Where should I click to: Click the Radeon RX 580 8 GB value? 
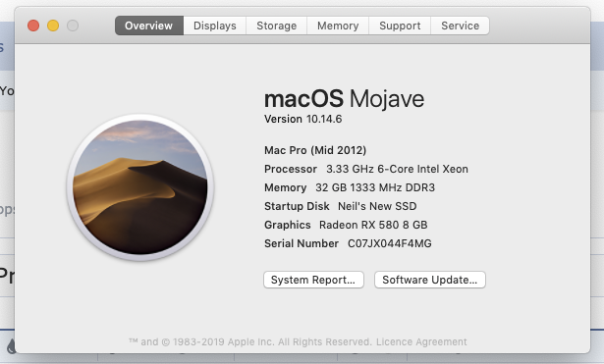373,225
